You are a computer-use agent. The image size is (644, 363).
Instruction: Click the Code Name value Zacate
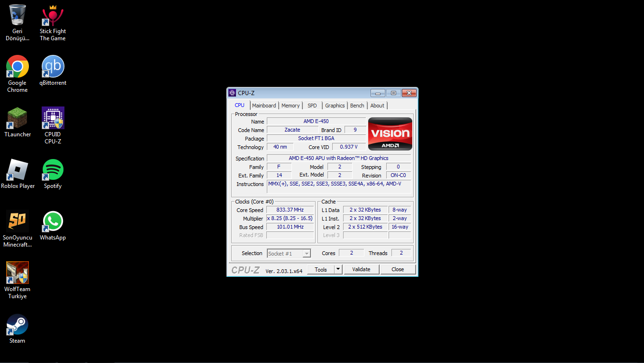click(x=292, y=130)
